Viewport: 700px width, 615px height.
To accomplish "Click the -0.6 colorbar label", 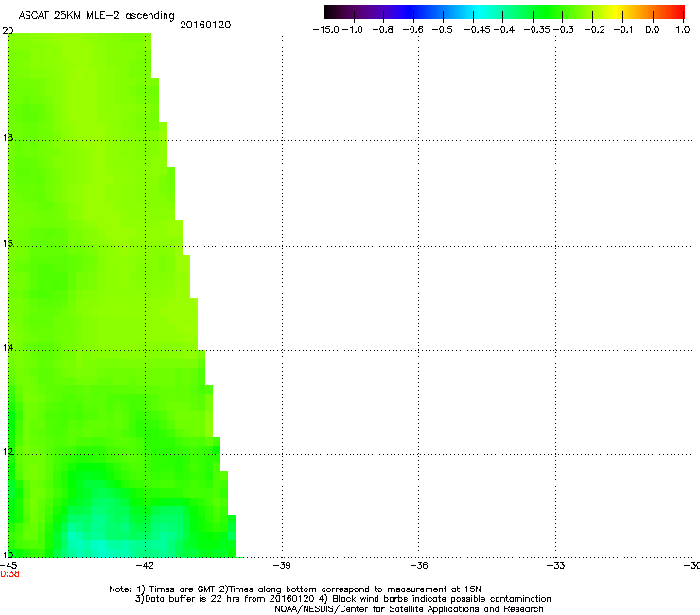I will 413,30.
